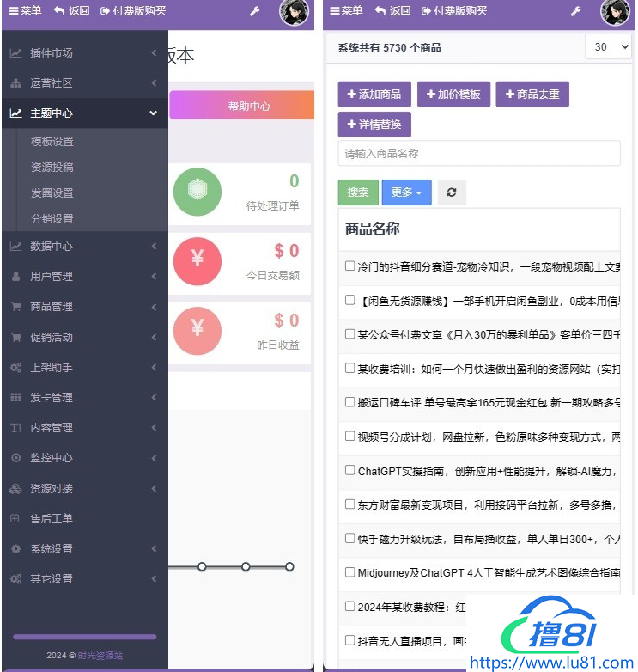Select the ChatGPT实操指南 product checkbox
Viewport: 638px width, 672px height.
[349, 470]
